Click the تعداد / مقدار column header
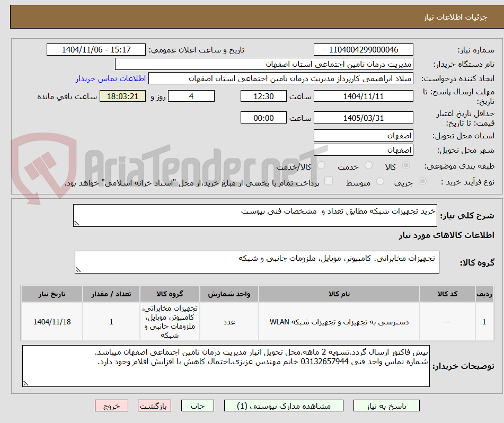This screenshot has height=423, width=504. point(111,294)
